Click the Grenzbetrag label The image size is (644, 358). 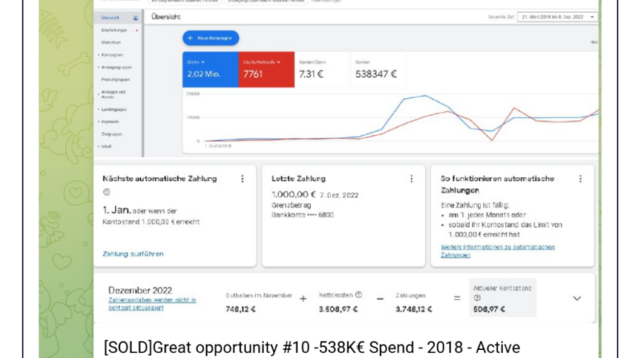point(291,205)
